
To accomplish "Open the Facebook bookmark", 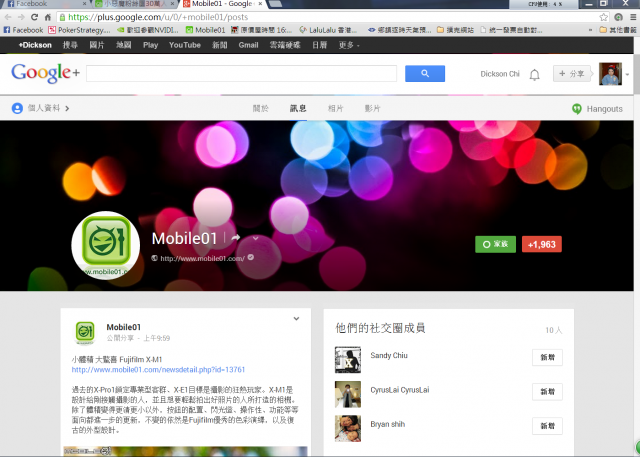I will click(23, 30).
